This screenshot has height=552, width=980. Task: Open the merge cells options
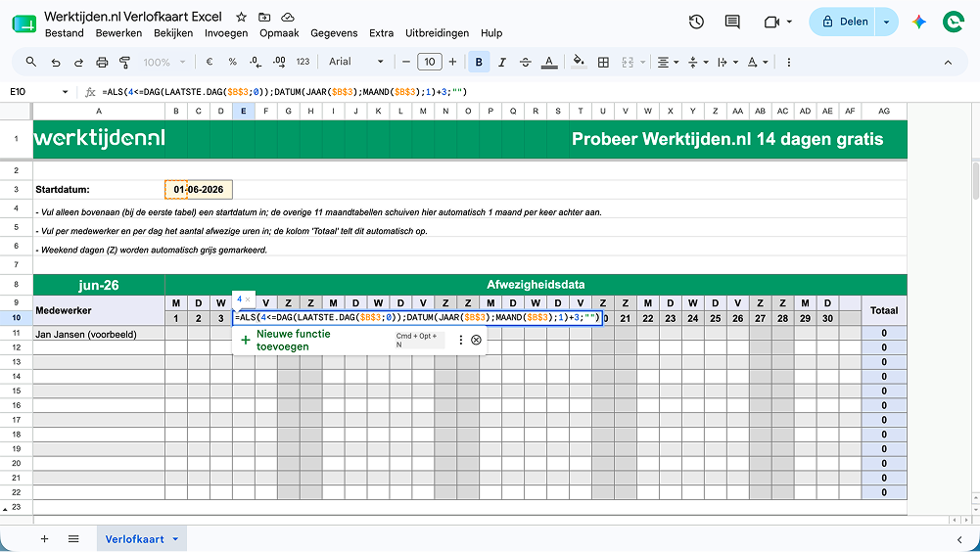633,62
